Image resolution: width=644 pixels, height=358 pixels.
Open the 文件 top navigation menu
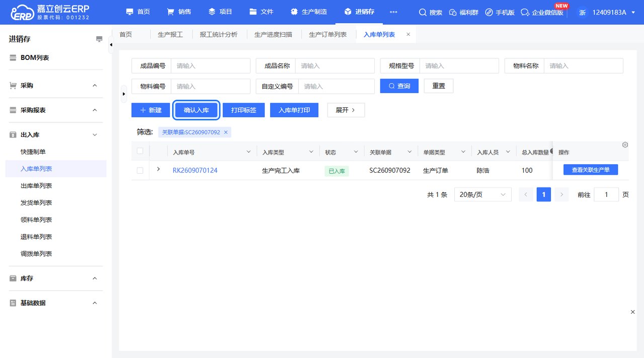(x=261, y=12)
